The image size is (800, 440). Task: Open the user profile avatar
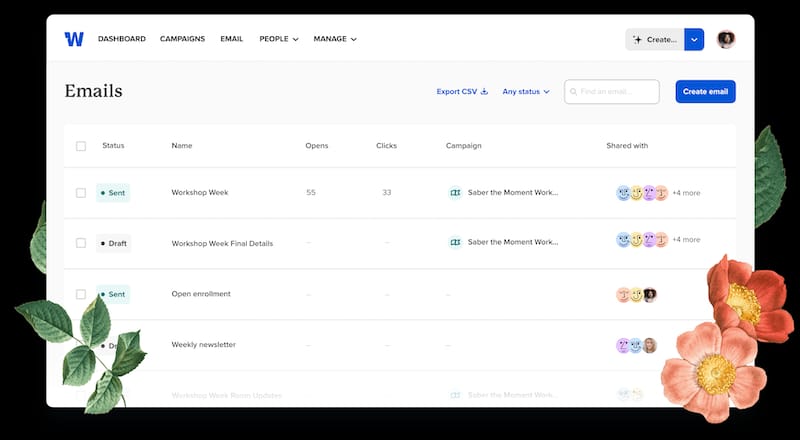726,39
